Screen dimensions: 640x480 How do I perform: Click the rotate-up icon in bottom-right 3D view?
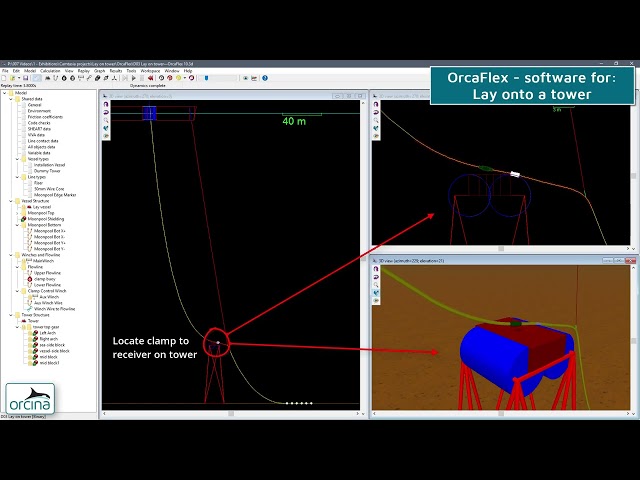[x=376, y=269]
